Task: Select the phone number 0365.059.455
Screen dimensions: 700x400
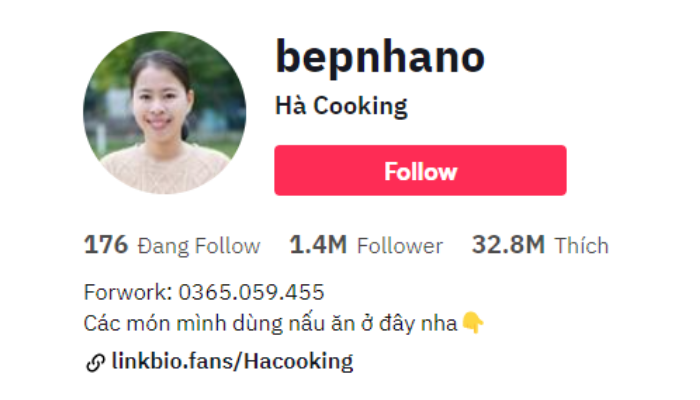Action: pyautogui.click(x=251, y=292)
